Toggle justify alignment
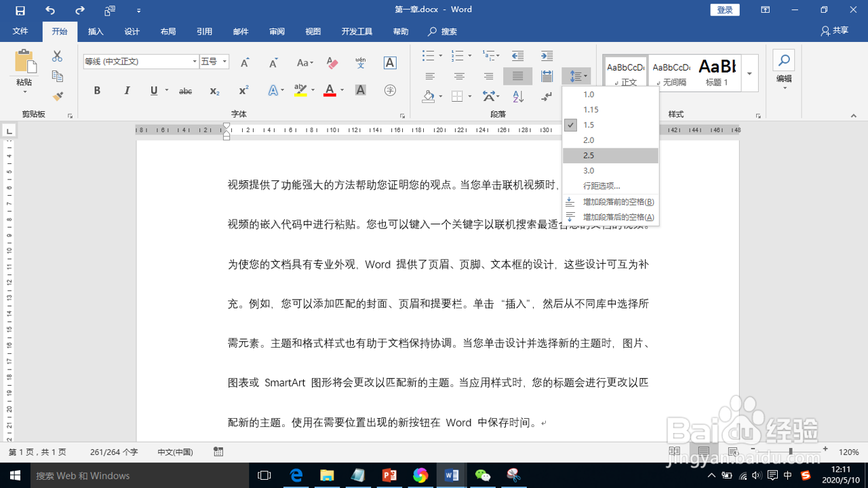 pos(517,77)
